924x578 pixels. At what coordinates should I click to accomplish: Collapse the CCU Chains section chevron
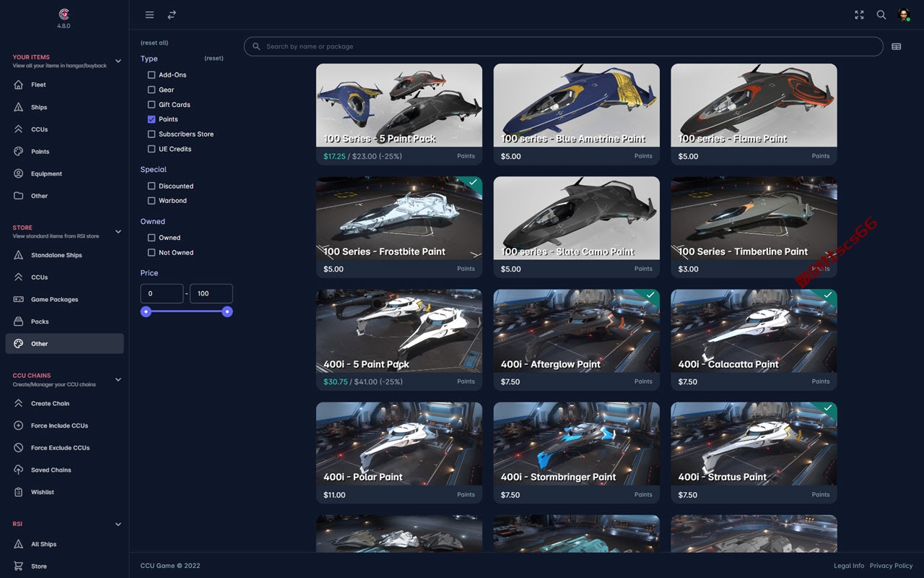(x=118, y=379)
